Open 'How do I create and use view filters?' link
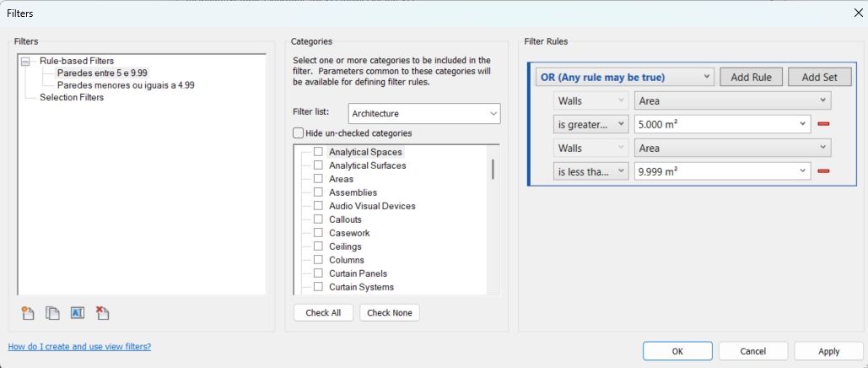868x368 pixels. (79, 347)
